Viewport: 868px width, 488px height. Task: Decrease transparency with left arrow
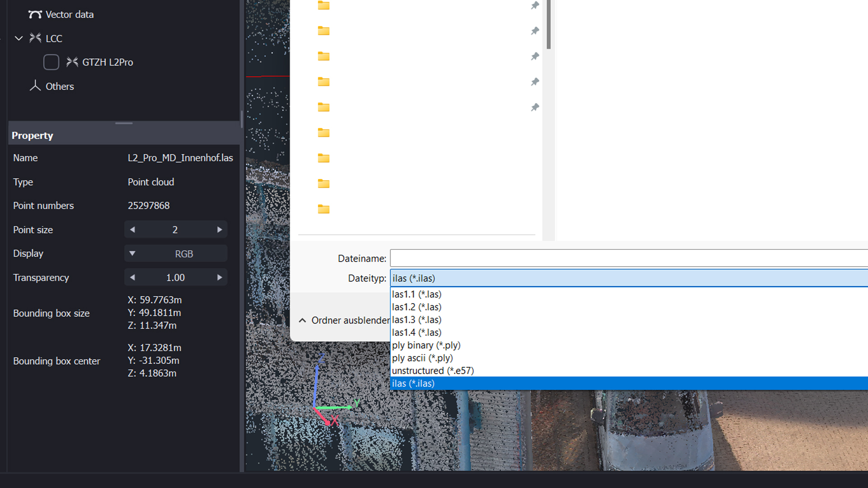coord(132,277)
